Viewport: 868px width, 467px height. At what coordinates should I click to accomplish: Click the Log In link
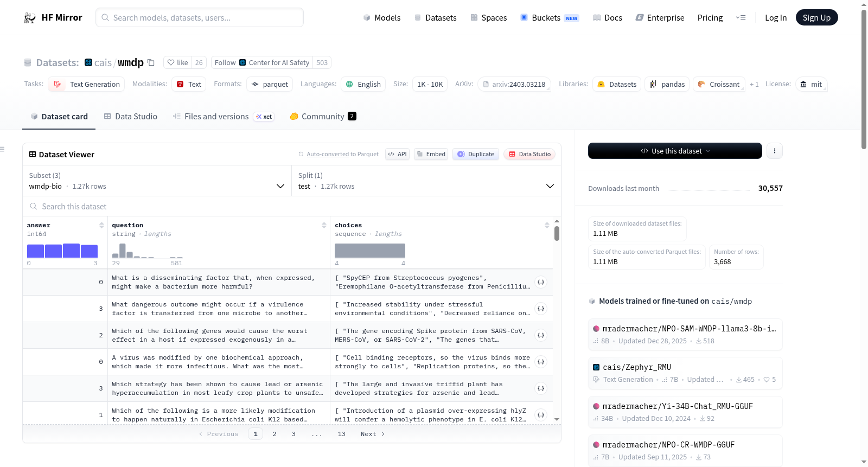[776, 18]
